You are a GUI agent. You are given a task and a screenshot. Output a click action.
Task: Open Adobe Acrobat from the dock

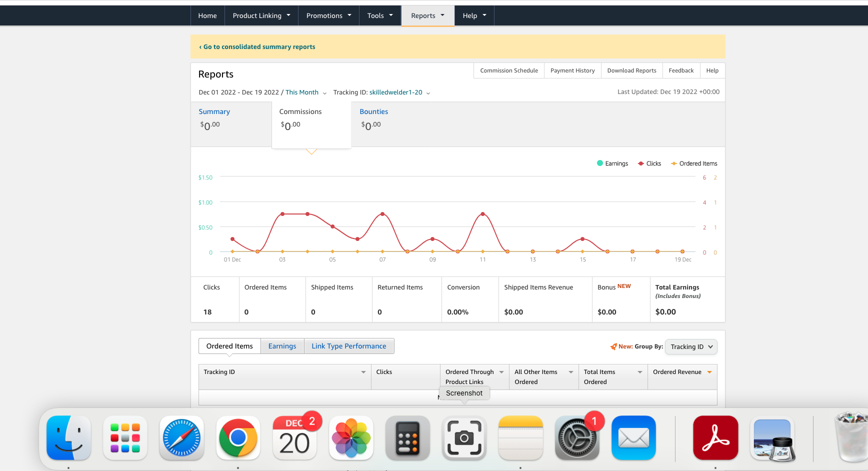click(x=715, y=438)
